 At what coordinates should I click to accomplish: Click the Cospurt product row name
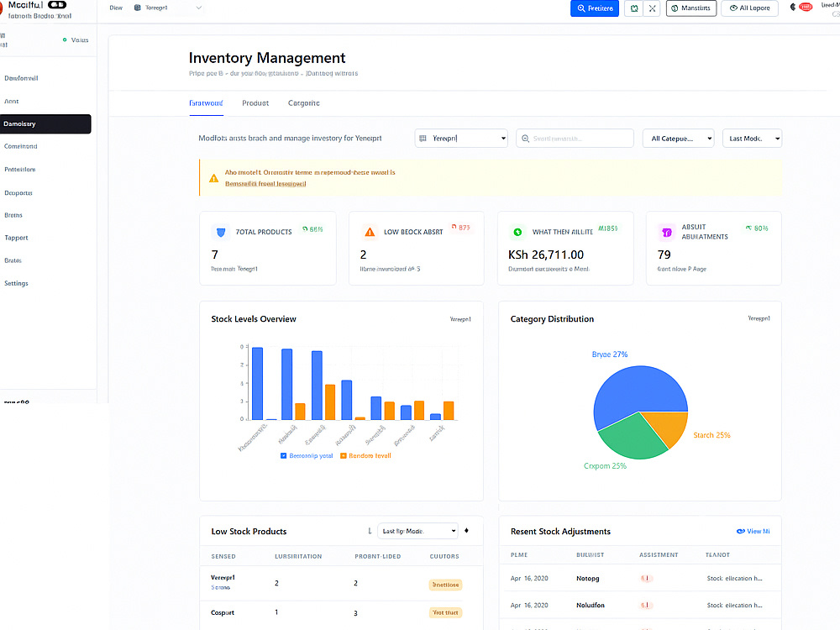point(223,613)
